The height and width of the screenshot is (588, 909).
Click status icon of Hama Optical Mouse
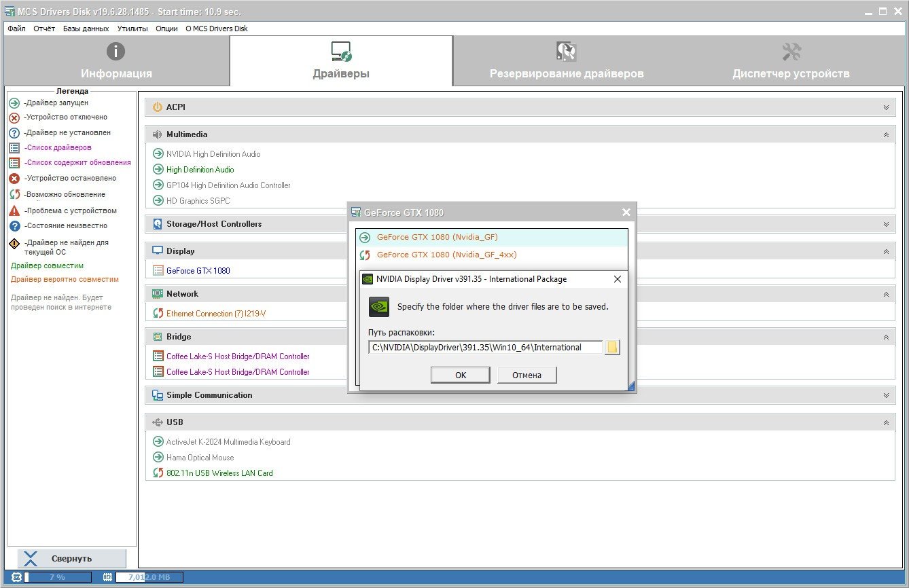coord(158,458)
